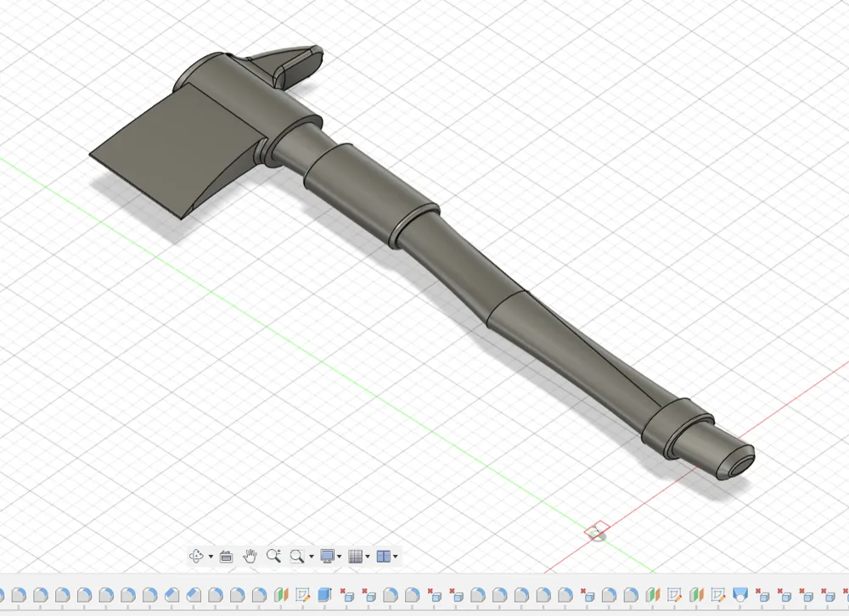Select the Zoom magnifier with plus
The width and height of the screenshot is (849, 616).
coord(273,556)
